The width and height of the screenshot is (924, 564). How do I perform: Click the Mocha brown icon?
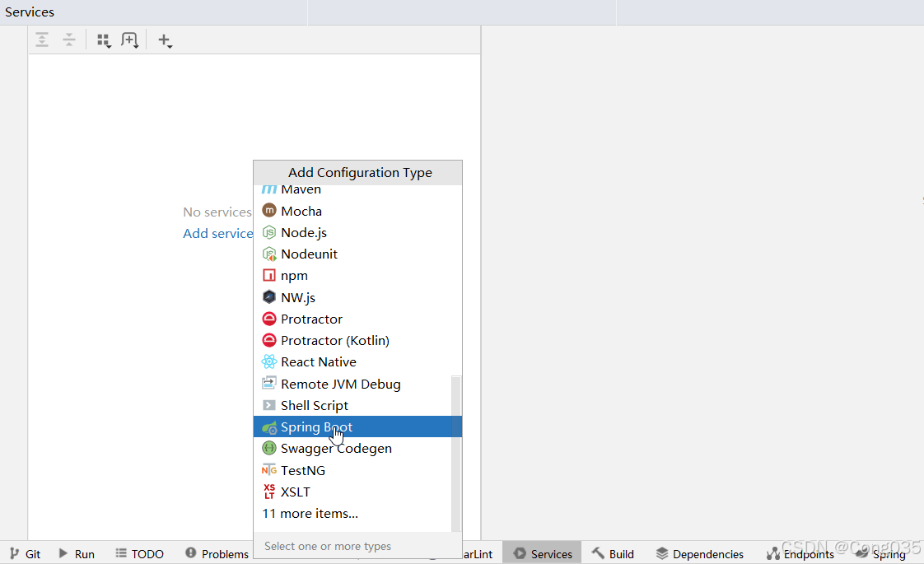click(x=269, y=211)
